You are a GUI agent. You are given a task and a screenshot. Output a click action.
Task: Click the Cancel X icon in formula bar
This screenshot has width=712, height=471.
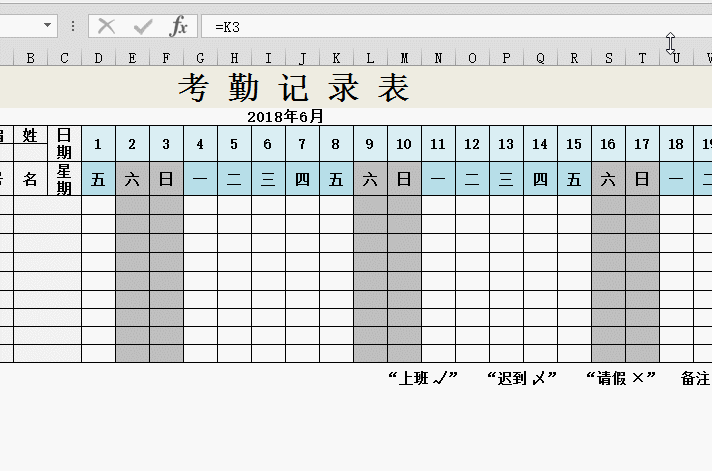pos(107,26)
